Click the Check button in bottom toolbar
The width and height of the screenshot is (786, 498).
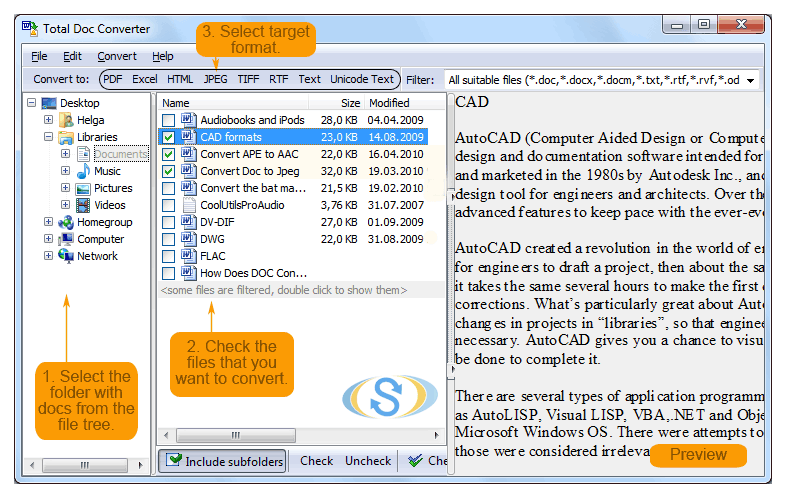tap(316, 461)
